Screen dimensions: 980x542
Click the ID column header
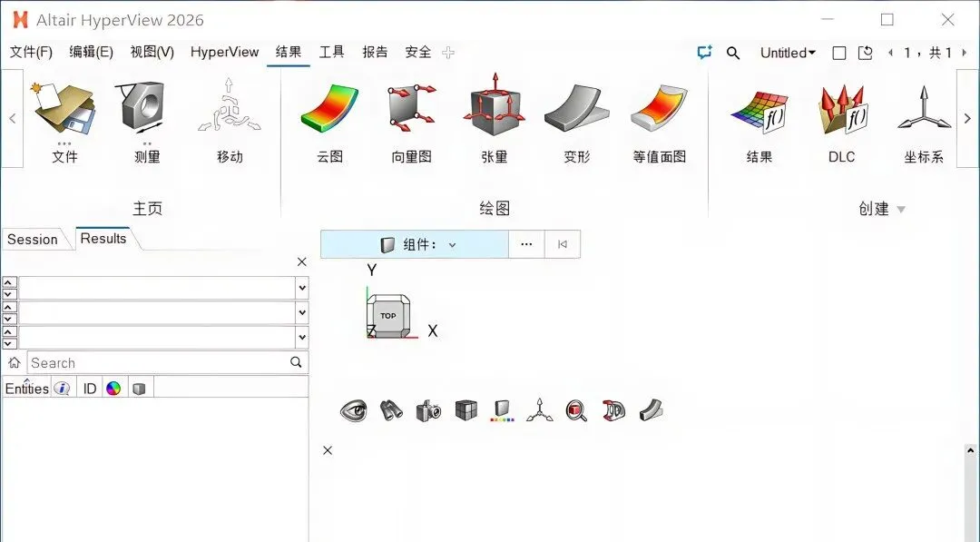point(90,389)
